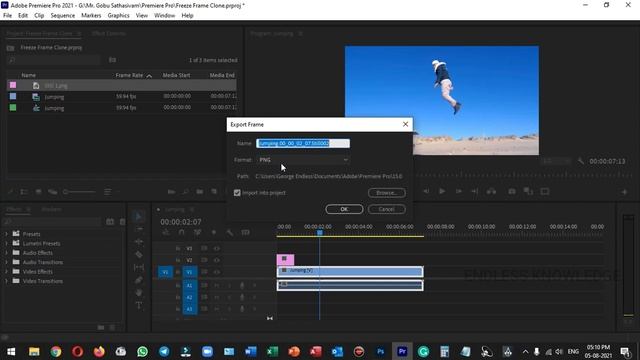
Task: Open the Program monitor button editor plus icon
Action: point(624,192)
